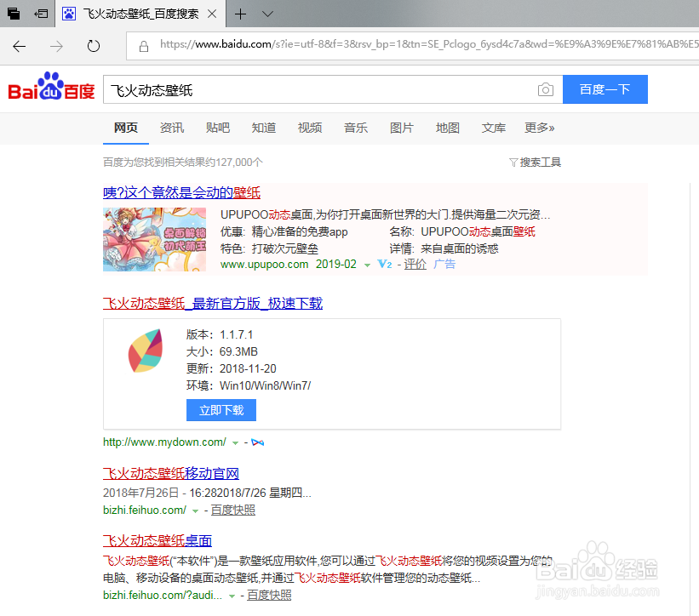699x616 pixels.
Task: Click the www.upupoo.com URL
Action: coord(264,265)
